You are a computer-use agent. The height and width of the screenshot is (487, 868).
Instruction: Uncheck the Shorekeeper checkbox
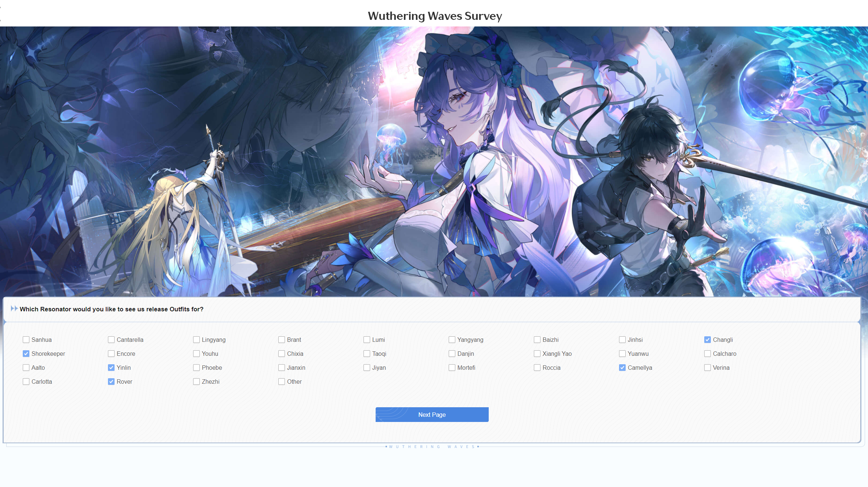click(x=26, y=354)
